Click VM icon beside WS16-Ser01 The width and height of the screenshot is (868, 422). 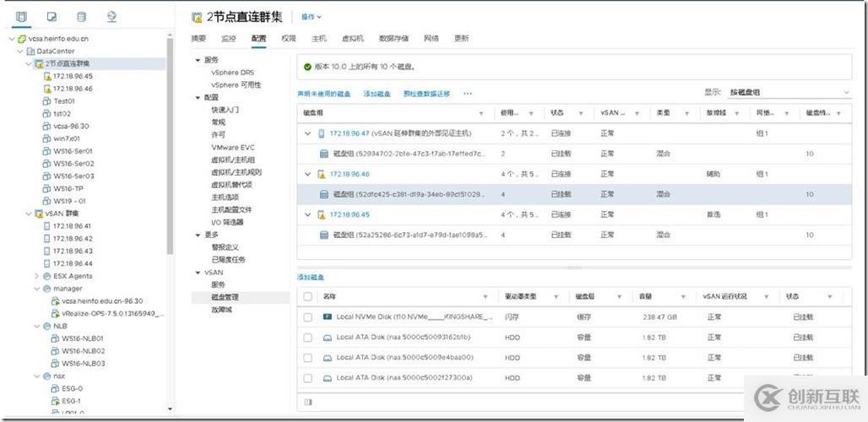(x=47, y=151)
